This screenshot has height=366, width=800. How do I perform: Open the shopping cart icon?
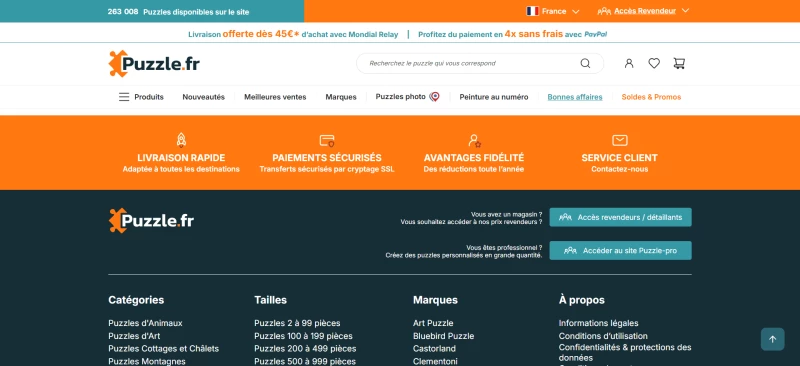tap(679, 63)
